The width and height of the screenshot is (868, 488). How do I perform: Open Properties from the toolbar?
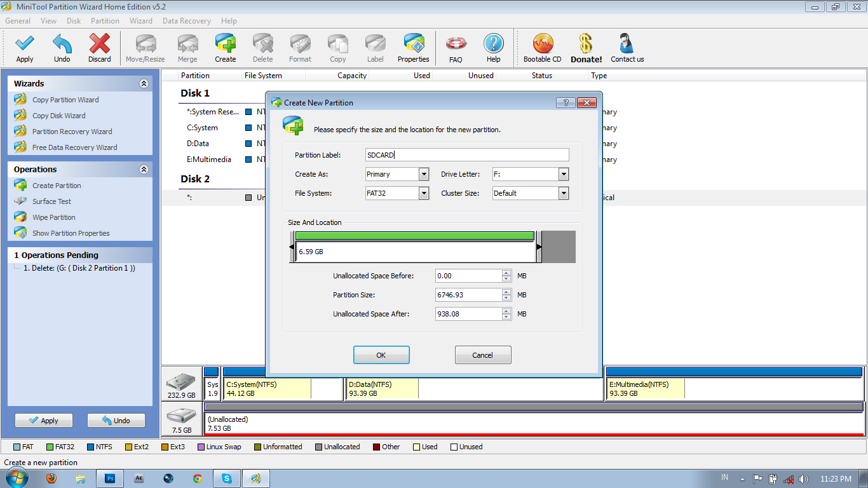[x=414, y=44]
